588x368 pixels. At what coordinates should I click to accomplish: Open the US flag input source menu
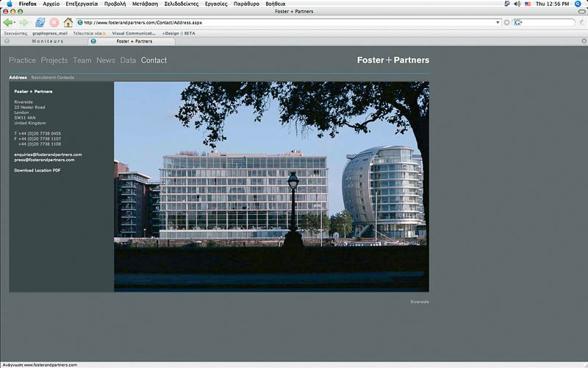(528, 4)
